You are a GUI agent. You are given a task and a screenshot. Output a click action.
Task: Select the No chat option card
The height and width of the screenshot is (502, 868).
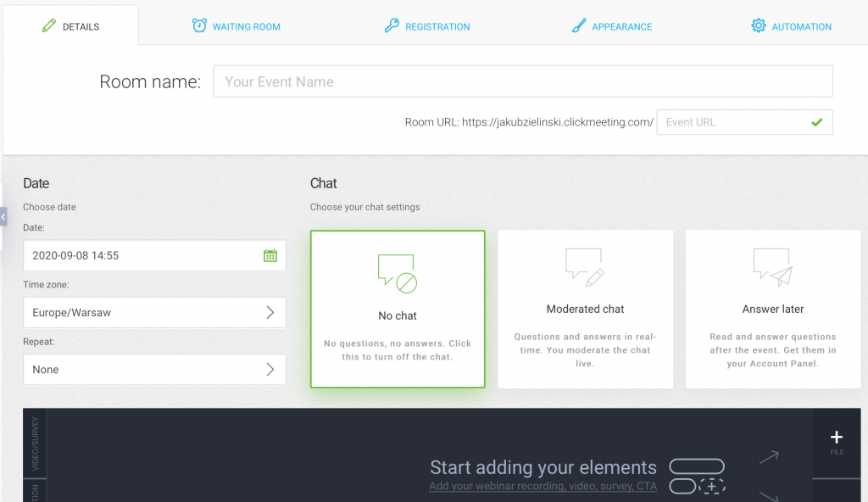[398, 310]
